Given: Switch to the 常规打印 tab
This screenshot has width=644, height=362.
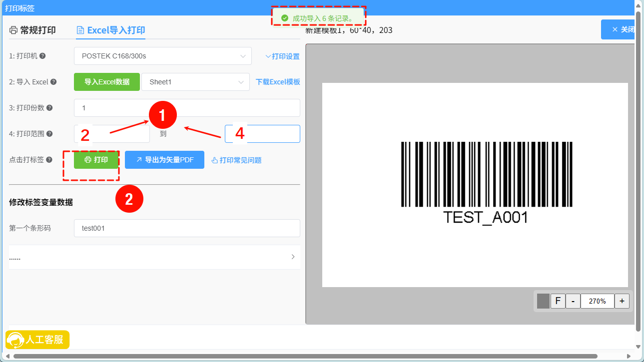Looking at the screenshot, I should click(32, 30).
